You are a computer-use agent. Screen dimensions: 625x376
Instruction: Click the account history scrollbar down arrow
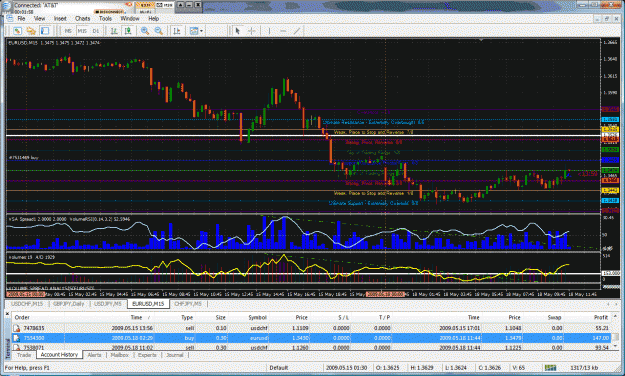point(616,347)
